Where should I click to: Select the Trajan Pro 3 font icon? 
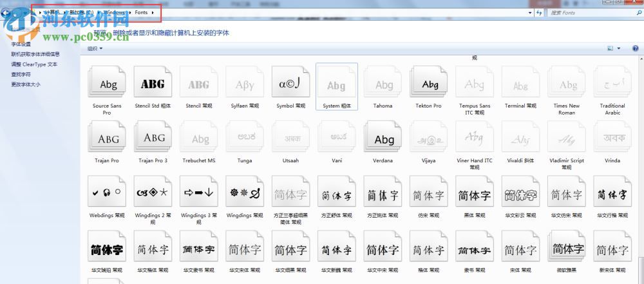pyautogui.click(x=153, y=137)
